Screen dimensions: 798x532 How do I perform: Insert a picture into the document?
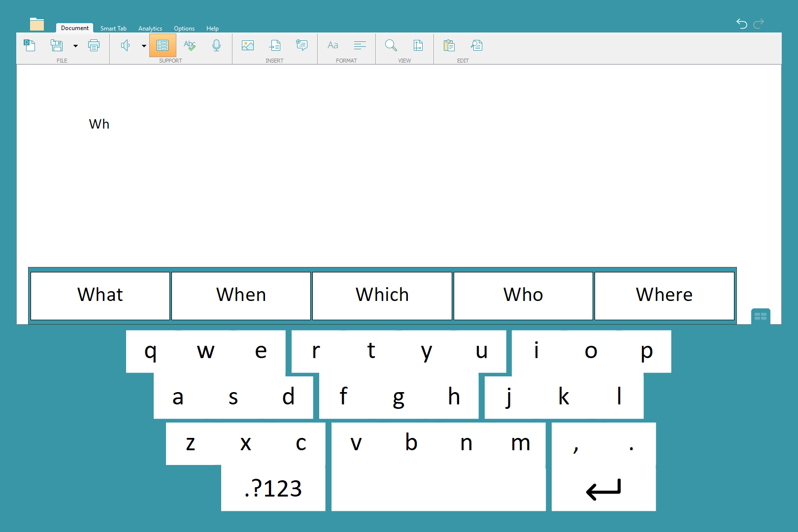248,46
